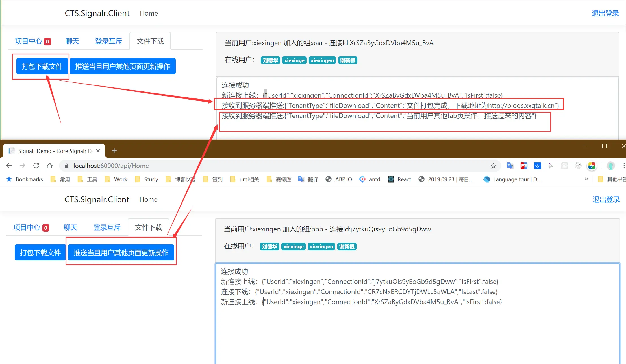Go back with browser back arrow
Screen dimensions: 626x364
(9, 166)
